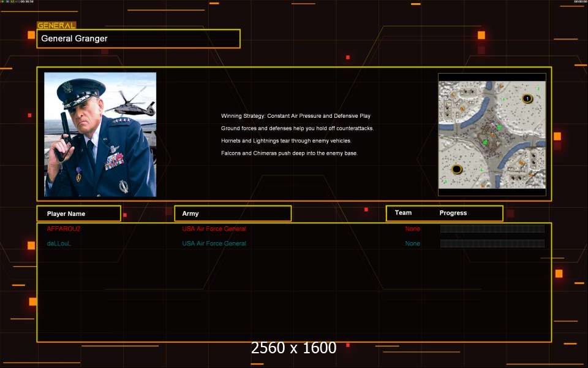Click the 2560 x 1600 resolution text
The width and height of the screenshot is (588, 368).
[294, 348]
